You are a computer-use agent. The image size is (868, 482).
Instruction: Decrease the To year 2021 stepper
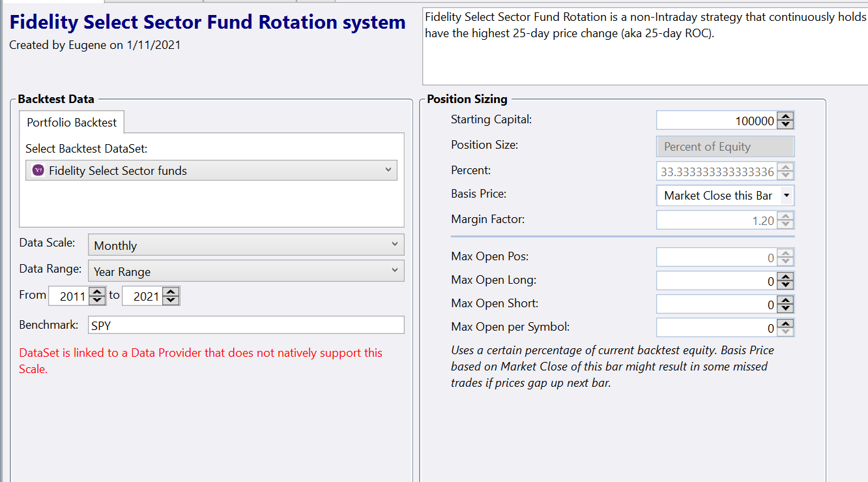(171, 300)
